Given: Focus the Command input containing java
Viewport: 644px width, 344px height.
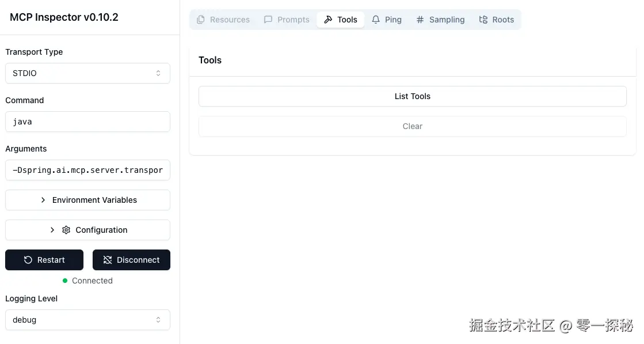Looking at the screenshot, I should (x=87, y=122).
